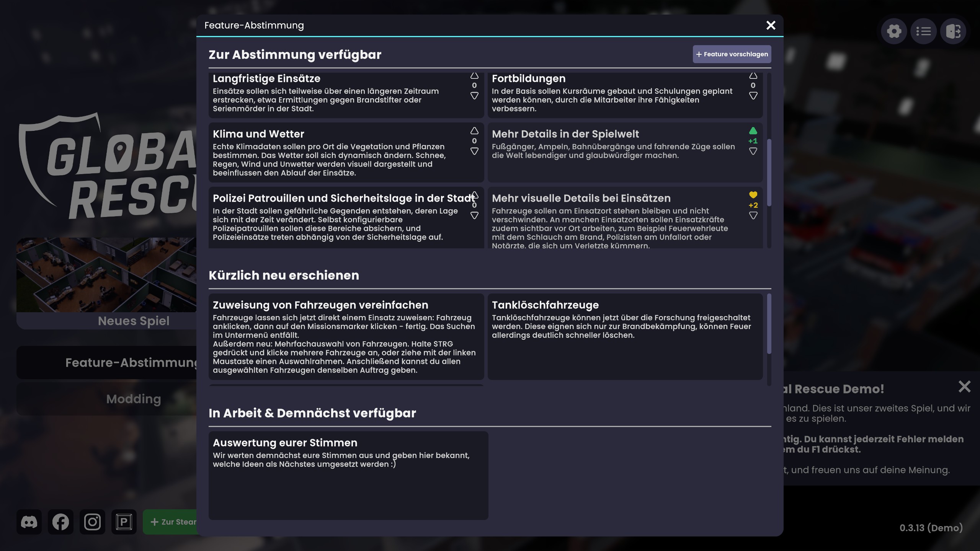Click the exit door icon top right

tap(953, 31)
